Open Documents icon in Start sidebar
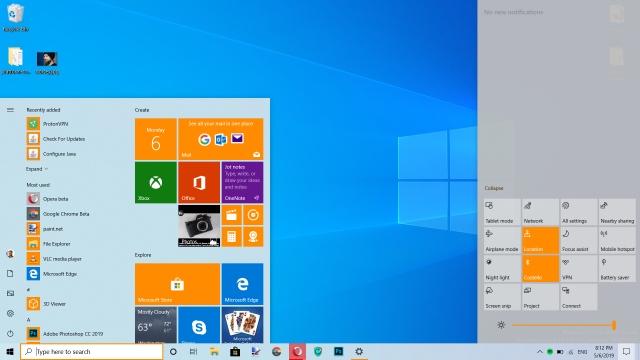The height and width of the screenshot is (360, 640). pyautogui.click(x=10, y=273)
